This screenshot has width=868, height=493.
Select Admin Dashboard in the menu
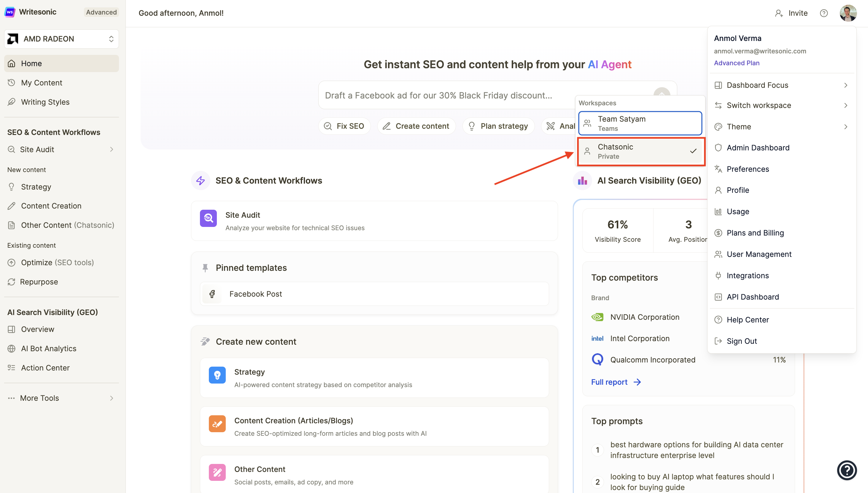[758, 148]
